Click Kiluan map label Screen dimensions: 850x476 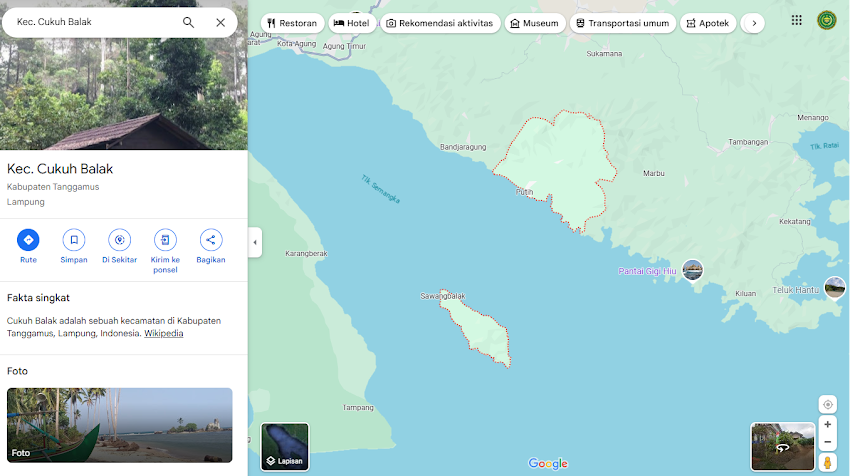pyautogui.click(x=745, y=293)
